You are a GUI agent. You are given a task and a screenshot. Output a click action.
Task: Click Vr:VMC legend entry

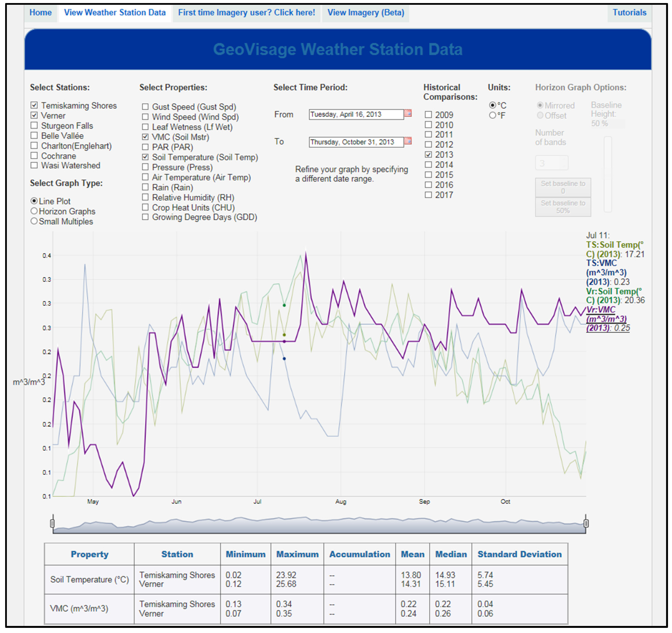608,319
